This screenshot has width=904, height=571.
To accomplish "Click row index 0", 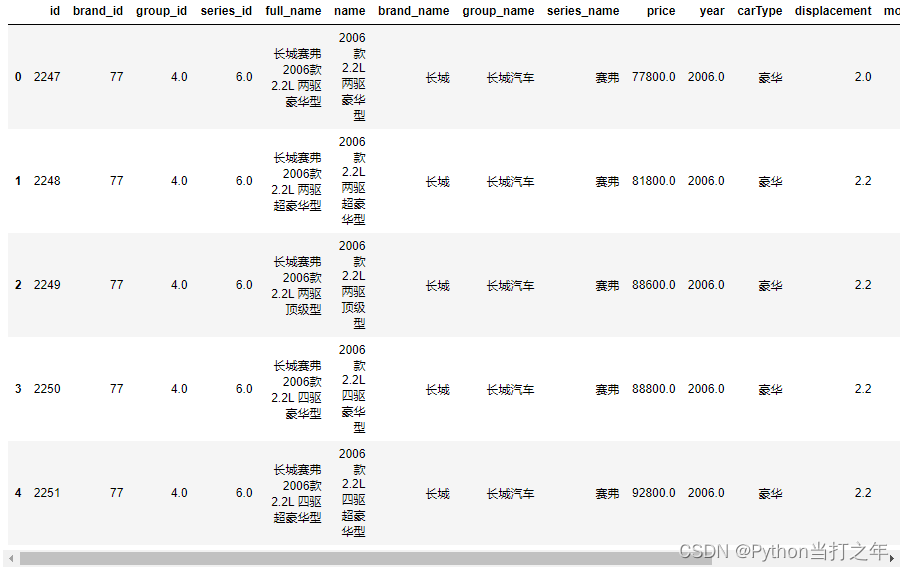I will coord(18,77).
